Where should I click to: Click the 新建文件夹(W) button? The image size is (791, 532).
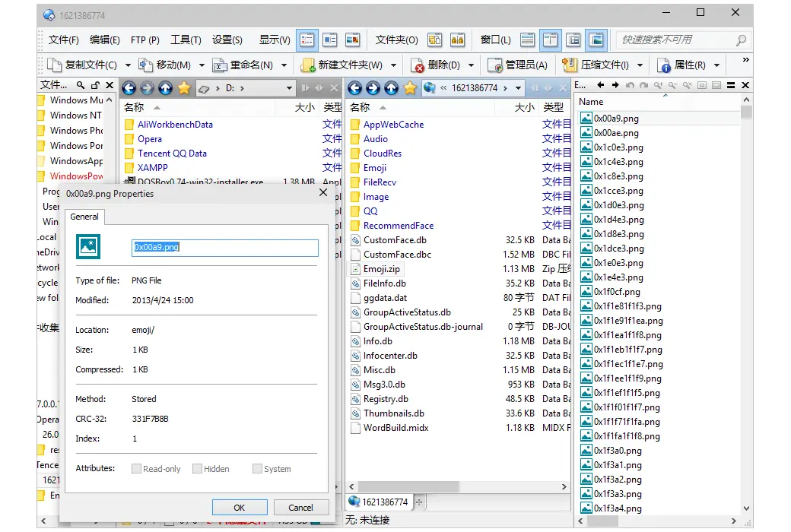[x=342, y=65]
